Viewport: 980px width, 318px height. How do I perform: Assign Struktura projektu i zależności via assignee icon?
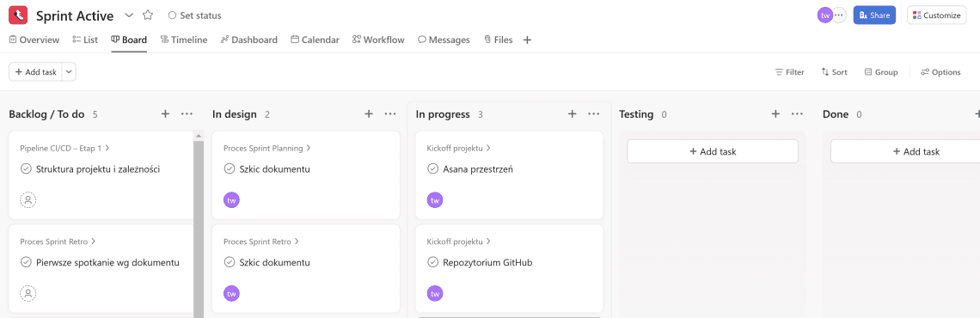coord(28,200)
